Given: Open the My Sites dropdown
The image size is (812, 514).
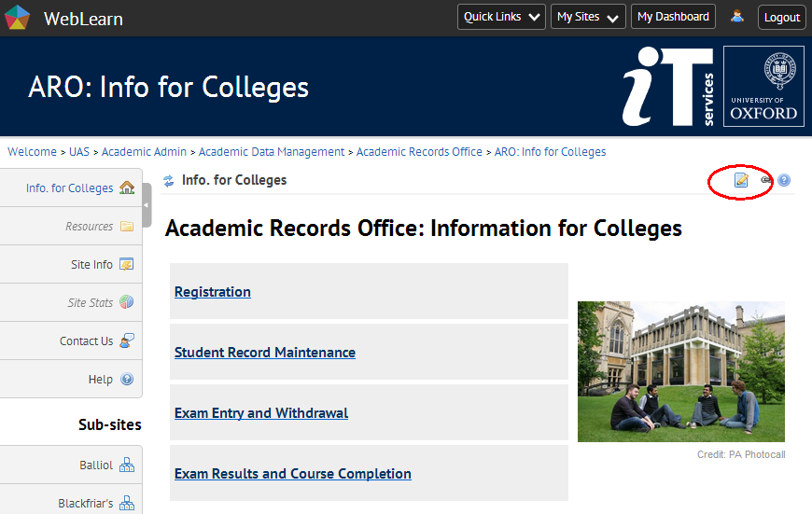Looking at the screenshot, I should pos(588,17).
